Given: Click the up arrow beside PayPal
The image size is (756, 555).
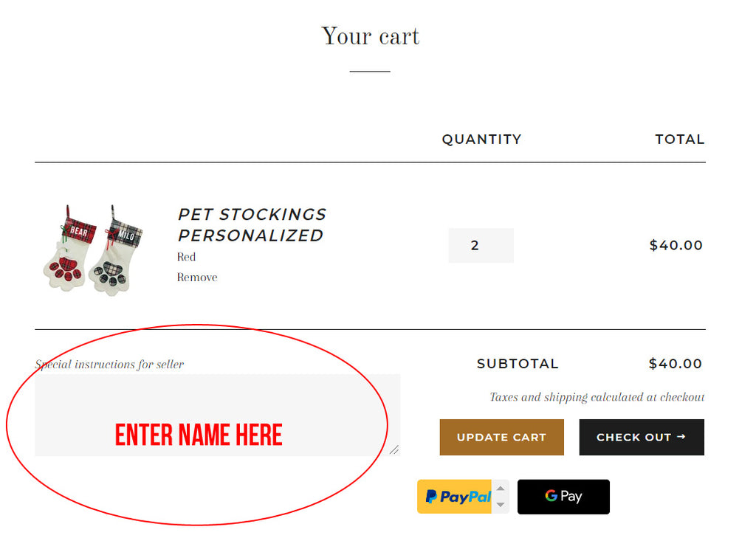Looking at the screenshot, I should [501, 489].
